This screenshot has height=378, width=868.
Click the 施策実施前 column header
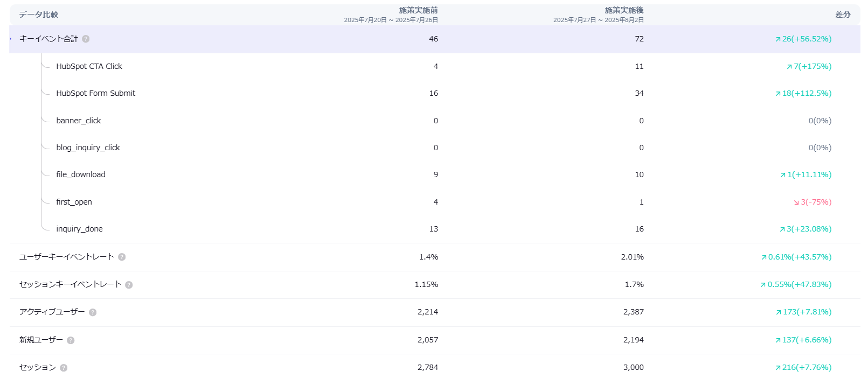coord(418,10)
